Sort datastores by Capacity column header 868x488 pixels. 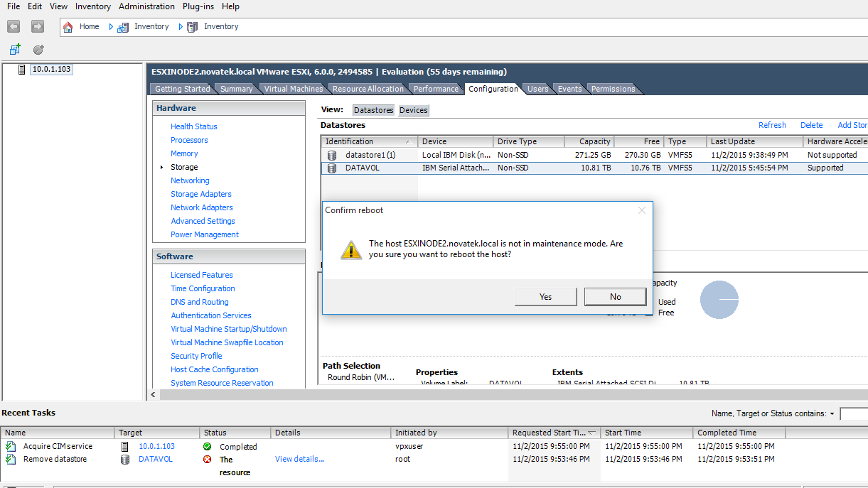coord(589,141)
